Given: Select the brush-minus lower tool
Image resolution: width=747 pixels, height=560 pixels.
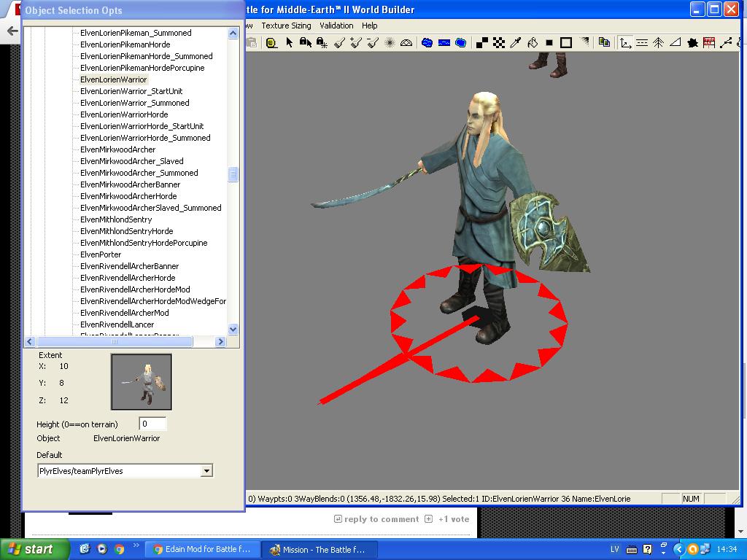Looking at the screenshot, I should [373, 43].
